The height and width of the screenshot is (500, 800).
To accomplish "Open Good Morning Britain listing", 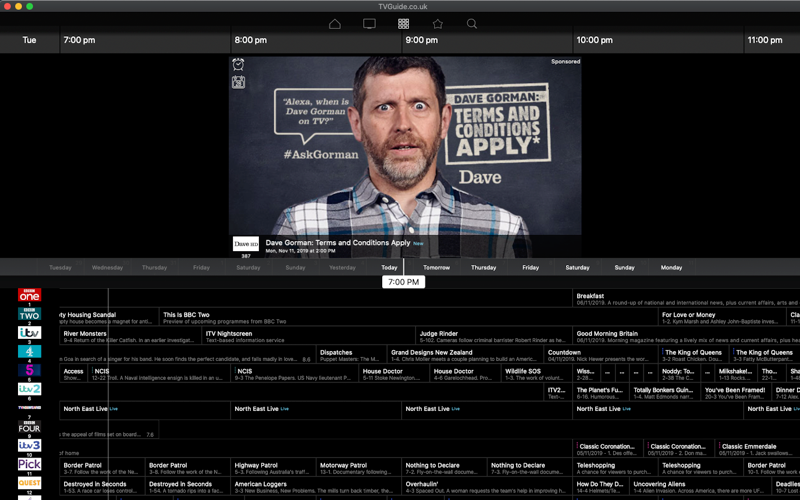I will tap(686, 336).
